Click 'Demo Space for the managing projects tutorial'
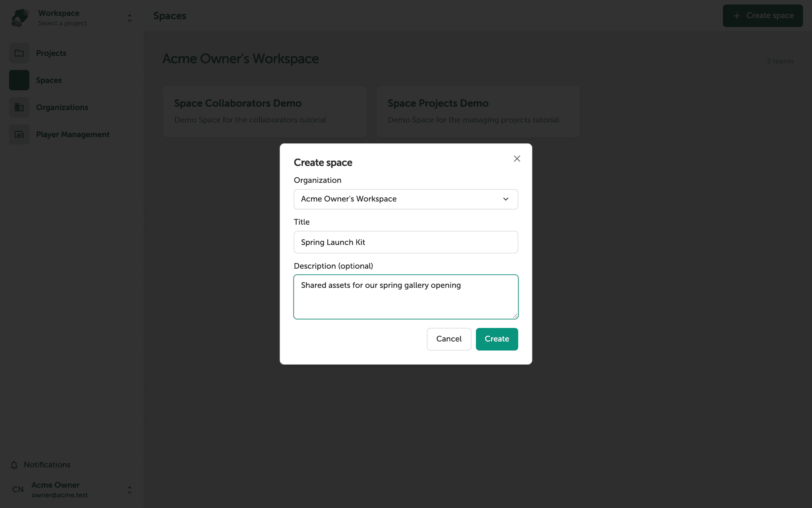This screenshot has height=508, width=812. [x=473, y=120]
